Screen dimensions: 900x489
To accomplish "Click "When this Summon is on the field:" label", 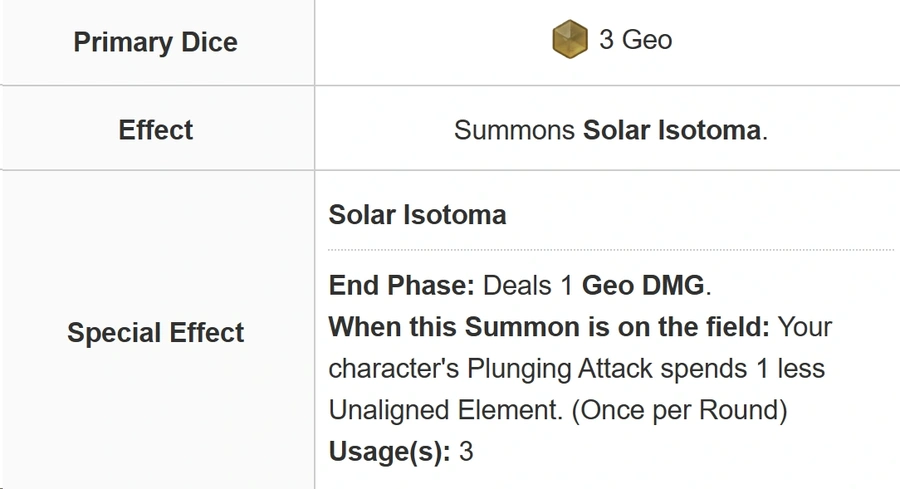I will pos(549,327).
